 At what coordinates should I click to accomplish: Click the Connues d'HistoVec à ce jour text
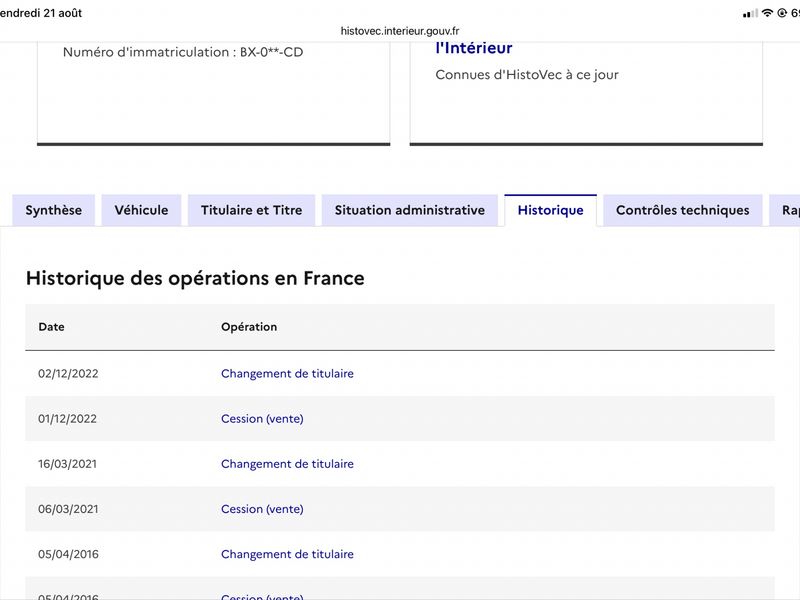[x=527, y=75]
